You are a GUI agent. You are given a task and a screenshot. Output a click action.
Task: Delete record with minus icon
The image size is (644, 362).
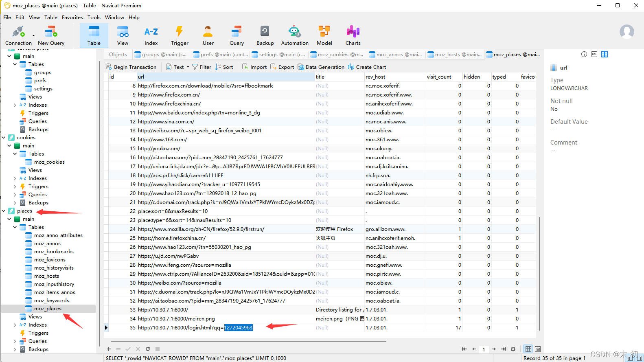pyautogui.click(x=118, y=349)
